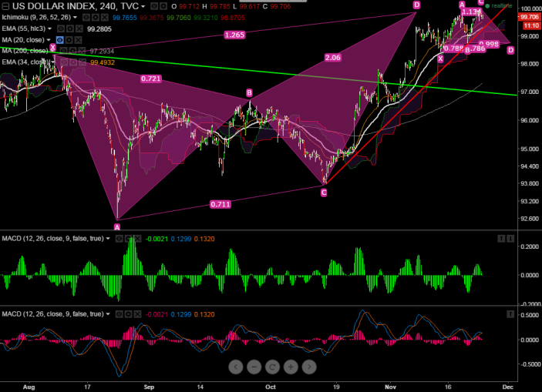
Task: Expand the EMA (55, hlc3) dropdown arrow
Action: [50, 29]
